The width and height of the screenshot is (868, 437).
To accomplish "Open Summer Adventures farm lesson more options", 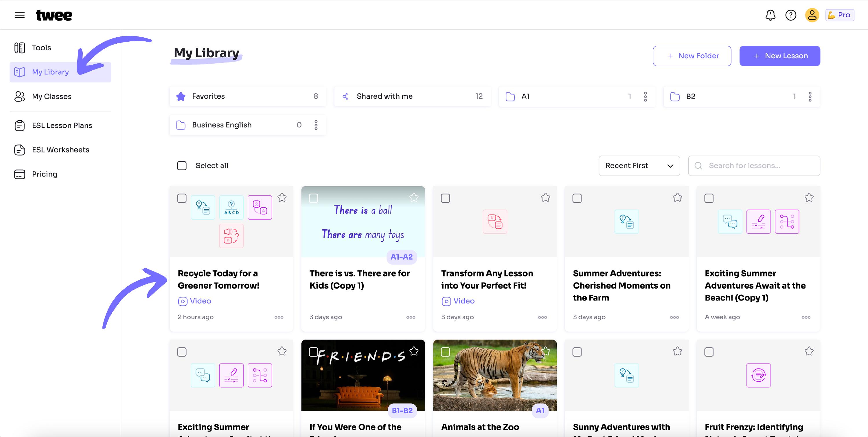I will point(674,317).
